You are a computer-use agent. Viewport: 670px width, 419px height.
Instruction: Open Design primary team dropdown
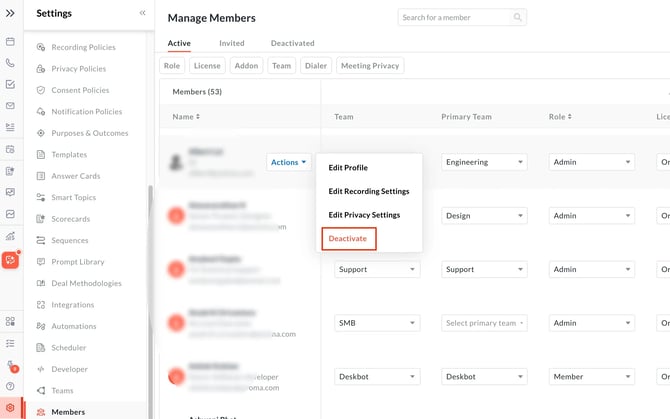click(x=484, y=216)
